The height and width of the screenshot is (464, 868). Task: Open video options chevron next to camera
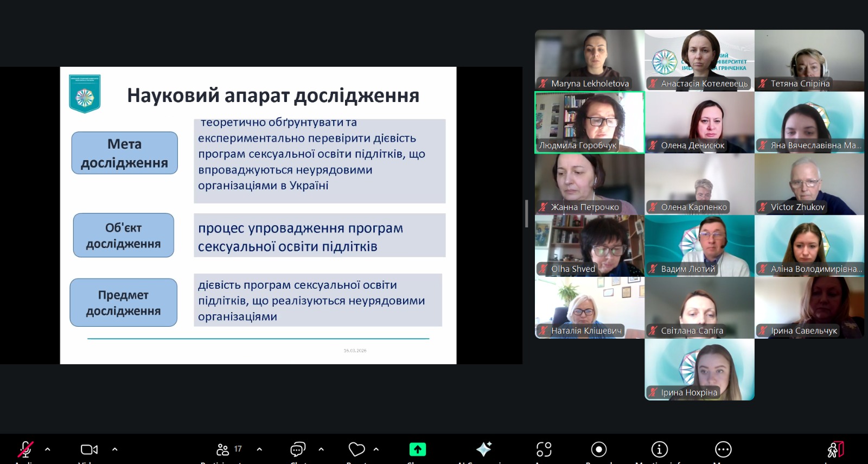pos(114,449)
